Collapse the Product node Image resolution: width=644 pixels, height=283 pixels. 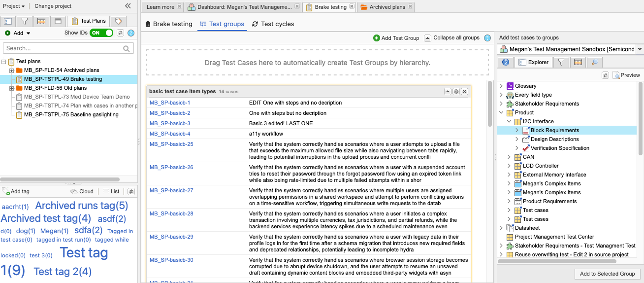(x=501, y=112)
